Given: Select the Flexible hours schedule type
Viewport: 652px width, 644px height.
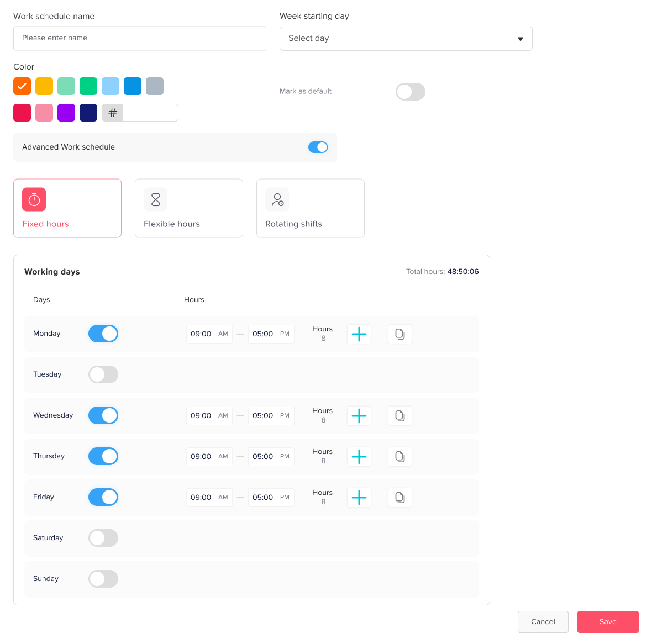Looking at the screenshot, I should tap(189, 208).
